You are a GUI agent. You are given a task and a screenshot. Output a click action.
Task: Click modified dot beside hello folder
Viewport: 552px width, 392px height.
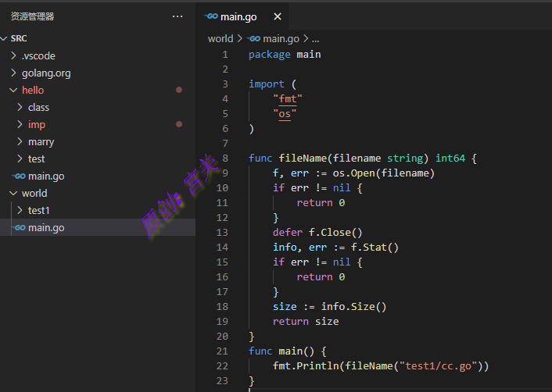(179, 90)
